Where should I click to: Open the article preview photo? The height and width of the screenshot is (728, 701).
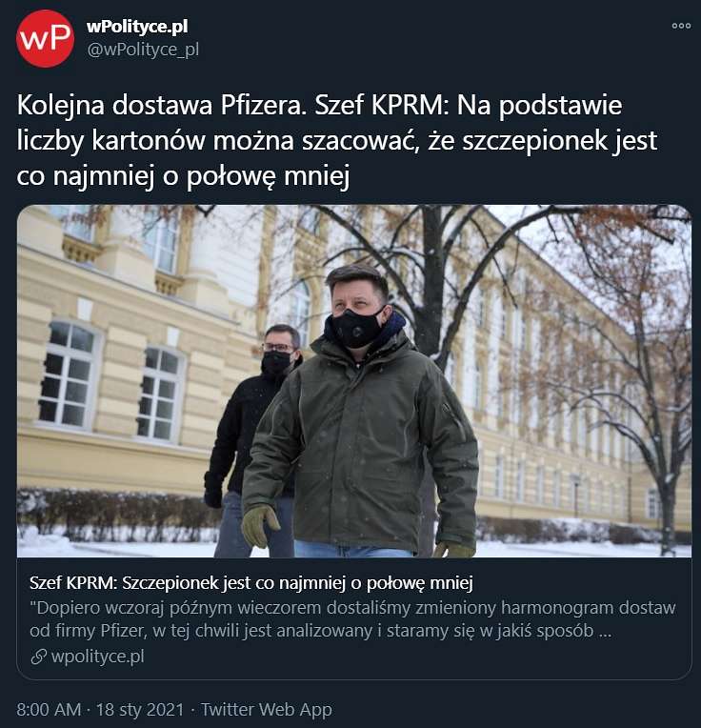[x=354, y=381]
